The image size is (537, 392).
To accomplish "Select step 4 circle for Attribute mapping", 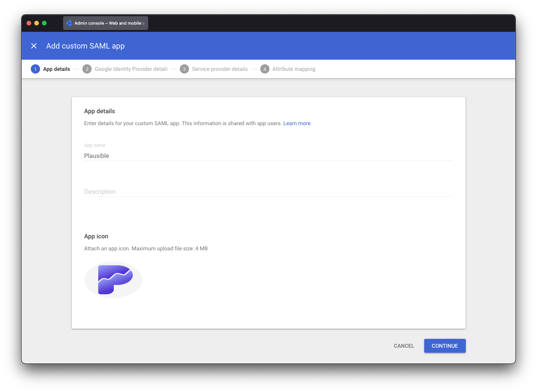I will click(265, 69).
